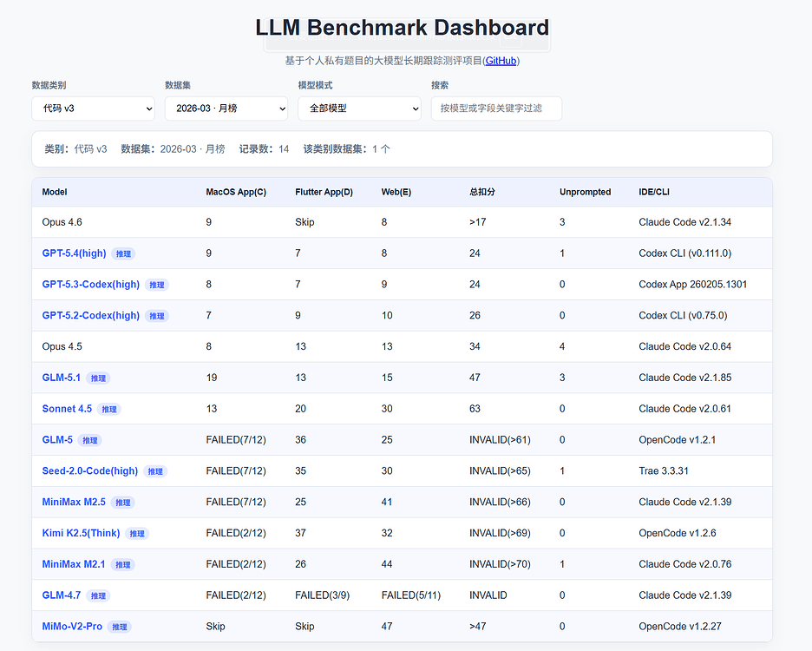This screenshot has width=812, height=651.
Task: Open the 数据类别 dropdown showing 代码 v3
Action: (x=93, y=108)
